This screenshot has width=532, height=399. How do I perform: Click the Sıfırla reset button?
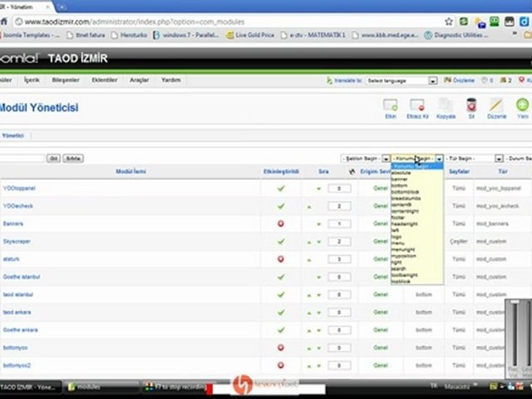(x=73, y=158)
